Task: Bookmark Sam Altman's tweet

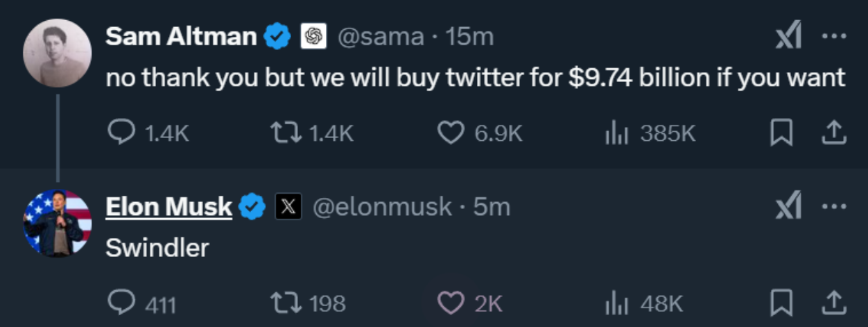Action: click(x=781, y=133)
